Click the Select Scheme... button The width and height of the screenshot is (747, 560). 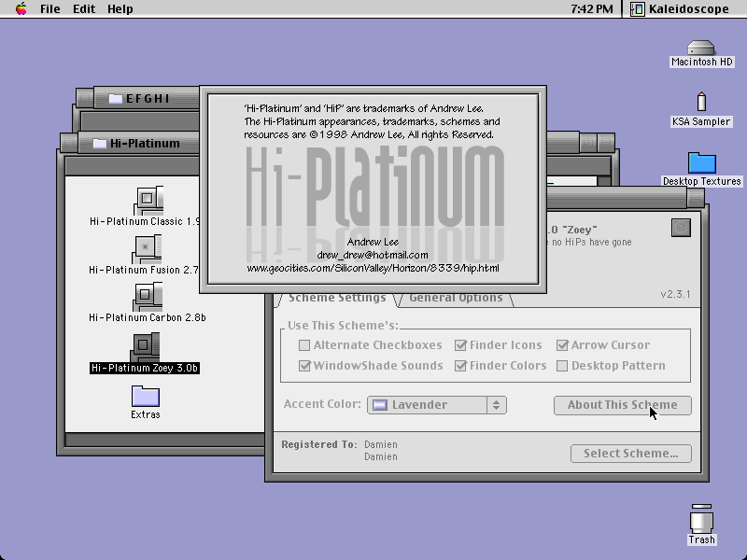(631, 454)
